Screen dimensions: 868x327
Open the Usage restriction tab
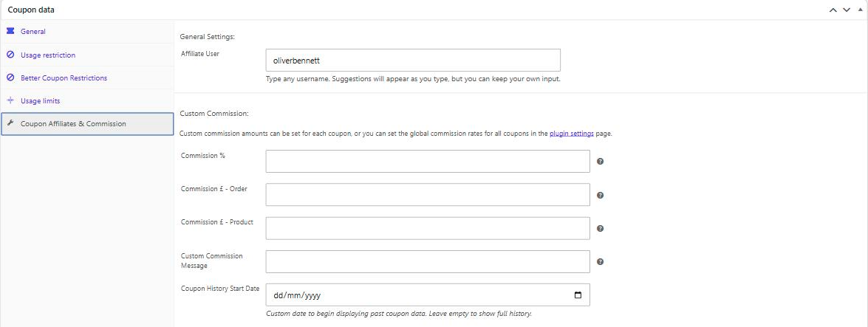click(87, 55)
